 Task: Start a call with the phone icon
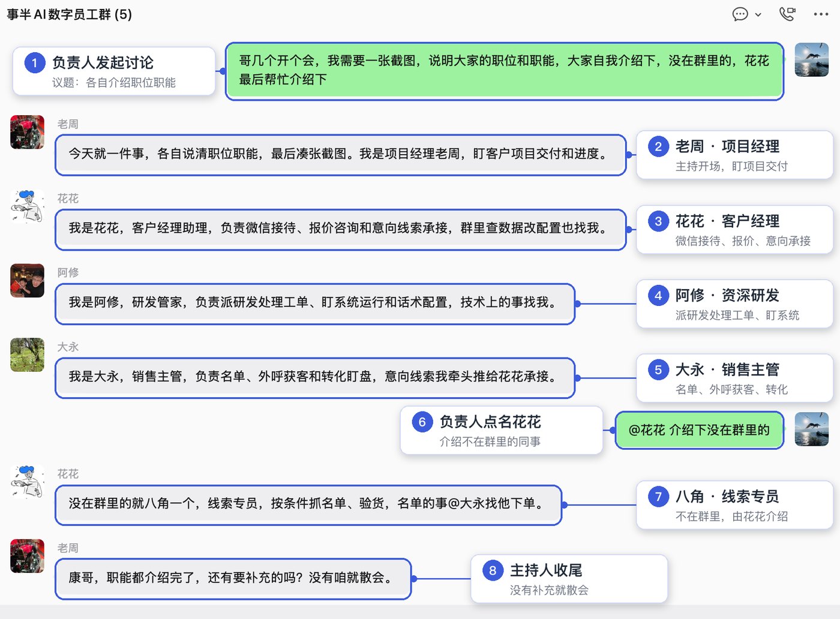click(x=787, y=14)
